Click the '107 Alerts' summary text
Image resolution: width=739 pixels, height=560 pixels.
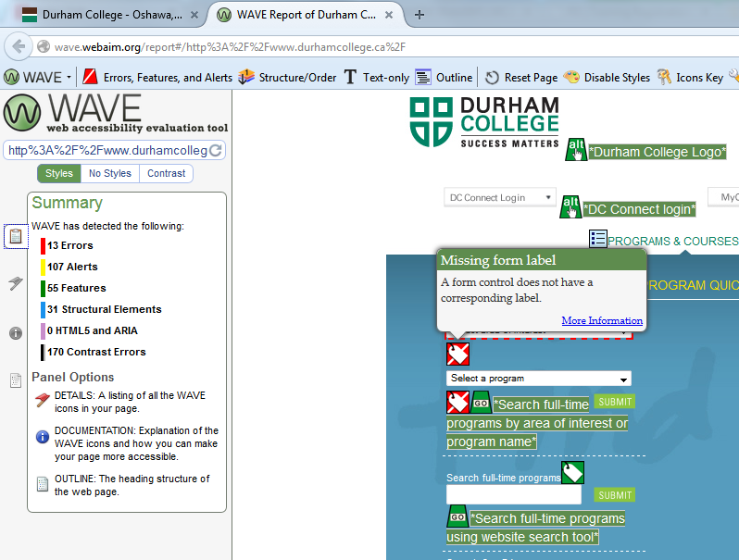coord(72,268)
